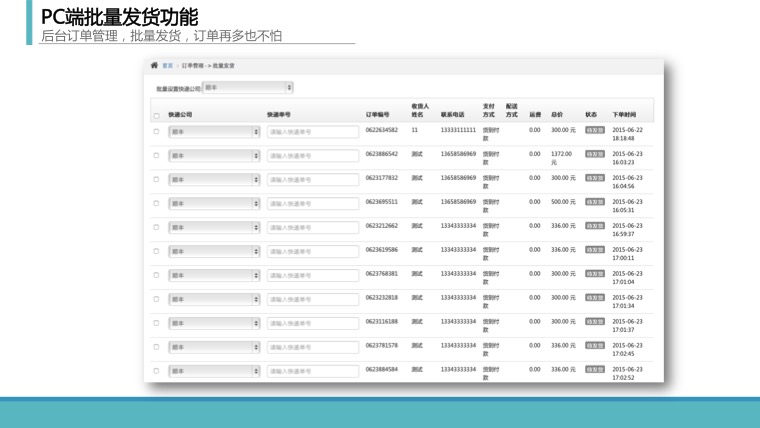Click order number 0623886542
The height and width of the screenshot is (428, 760).
381,154
